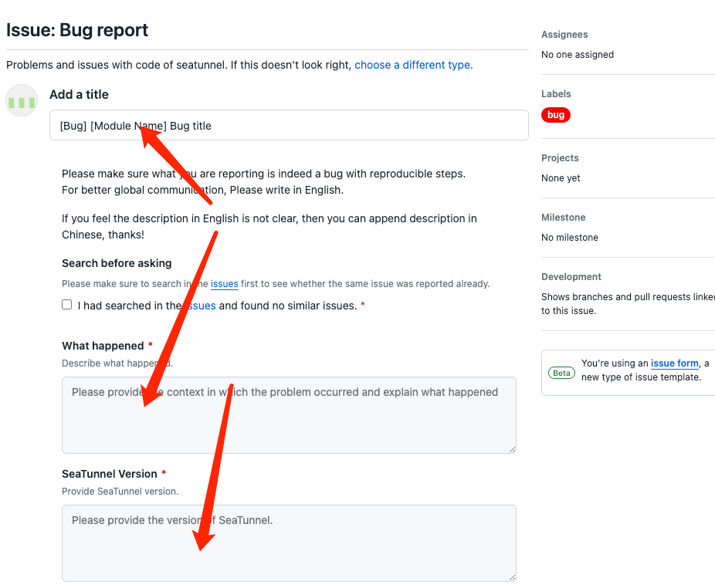Click the Beta badge
This screenshot has width=715, height=588.
(x=561, y=373)
